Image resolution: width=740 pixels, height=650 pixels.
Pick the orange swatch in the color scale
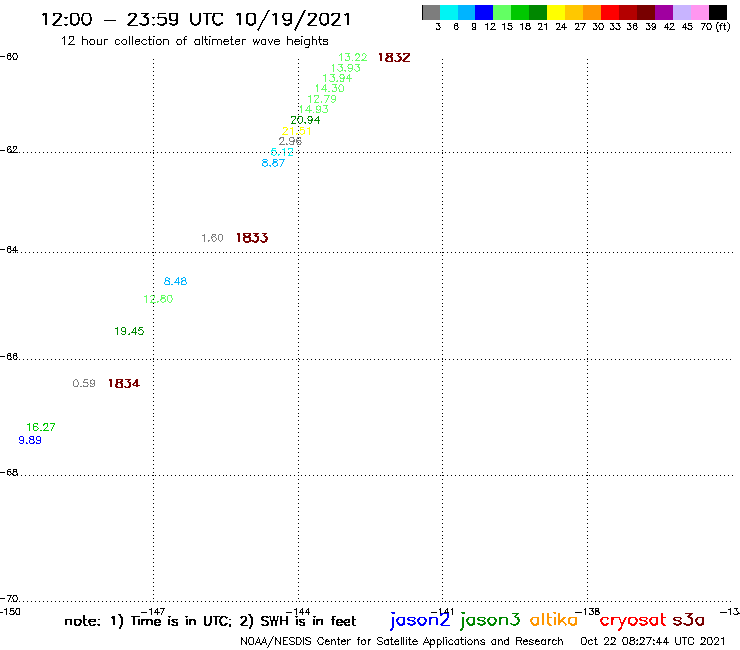pos(592,12)
